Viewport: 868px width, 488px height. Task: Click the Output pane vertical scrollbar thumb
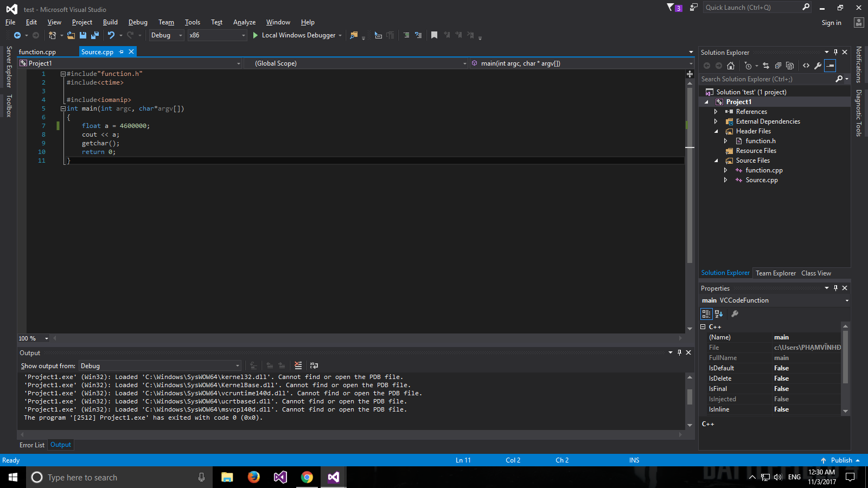pos(690,396)
